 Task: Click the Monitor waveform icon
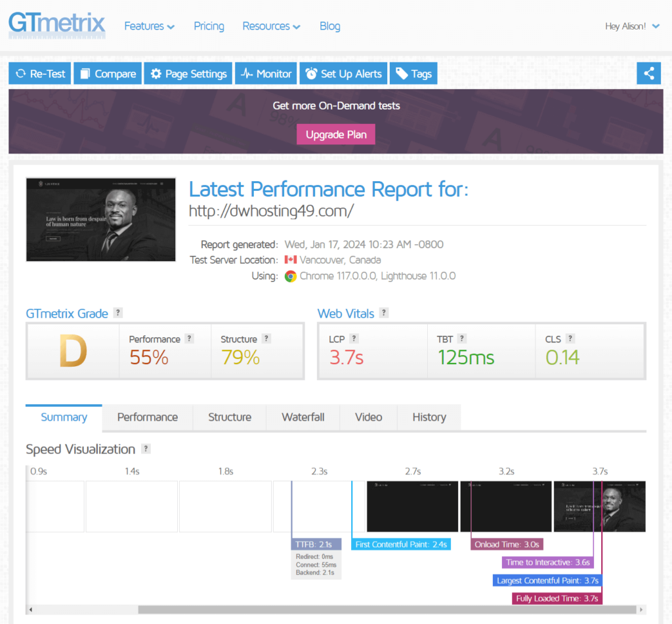245,73
